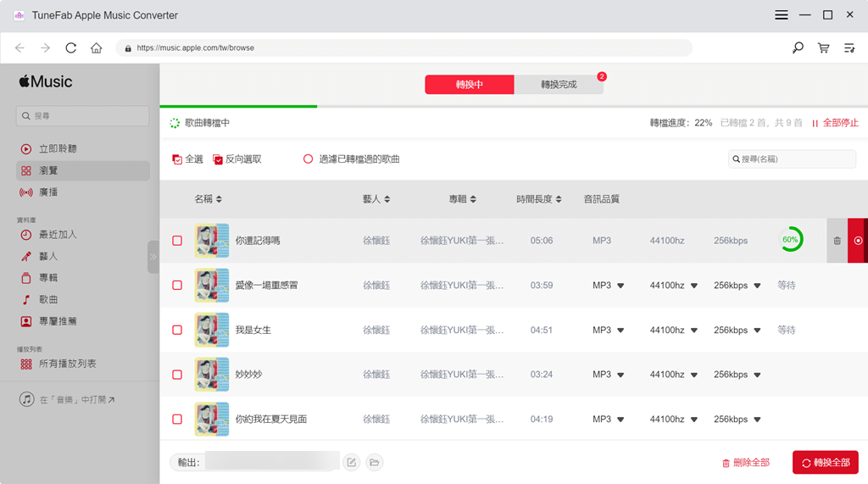Viewport: 868px width, 484px height.
Task: Switch to the 轉換中 tab
Action: click(x=470, y=85)
